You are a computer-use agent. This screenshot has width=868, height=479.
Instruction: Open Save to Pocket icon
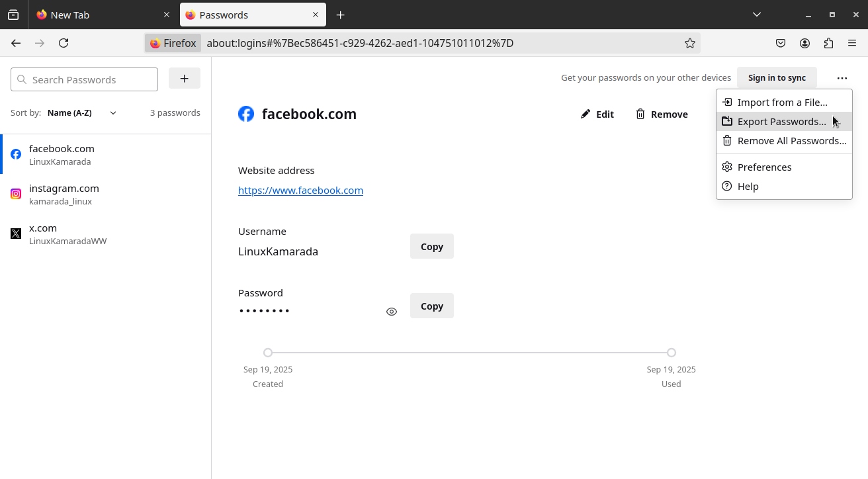click(x=781, y=43)
